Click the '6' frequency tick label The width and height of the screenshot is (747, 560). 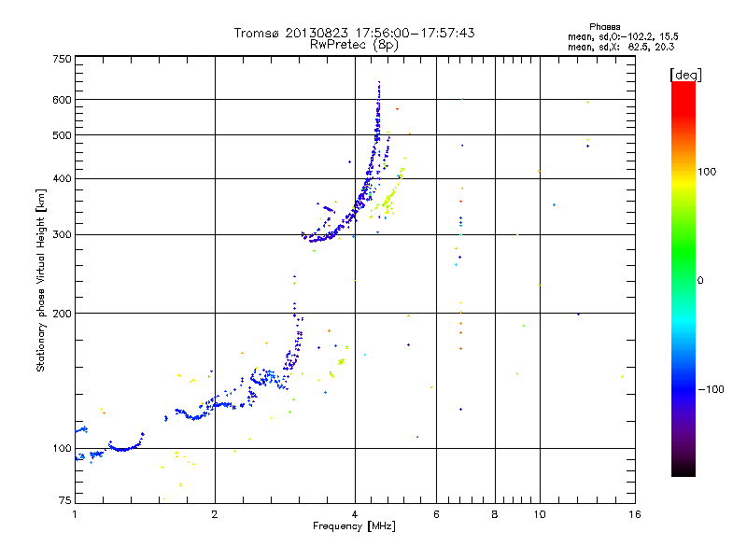coord(436,514)
